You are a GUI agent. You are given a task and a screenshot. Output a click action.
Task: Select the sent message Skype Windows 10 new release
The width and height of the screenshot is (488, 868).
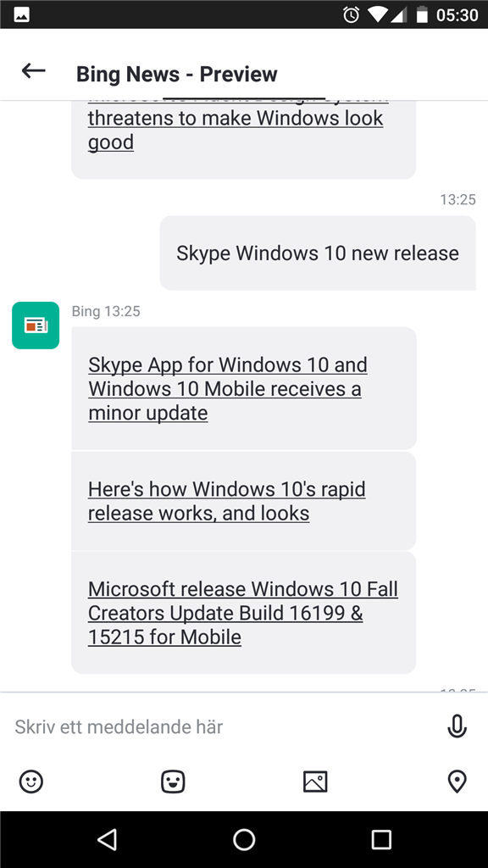(x=318, y=253)
